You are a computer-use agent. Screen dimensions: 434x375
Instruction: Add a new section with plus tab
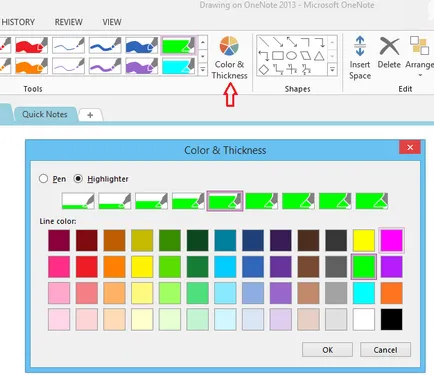coord(90,115)
